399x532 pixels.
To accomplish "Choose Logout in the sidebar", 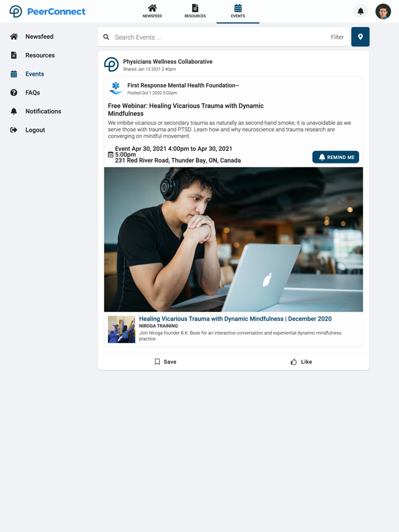I will click(35, 130).
